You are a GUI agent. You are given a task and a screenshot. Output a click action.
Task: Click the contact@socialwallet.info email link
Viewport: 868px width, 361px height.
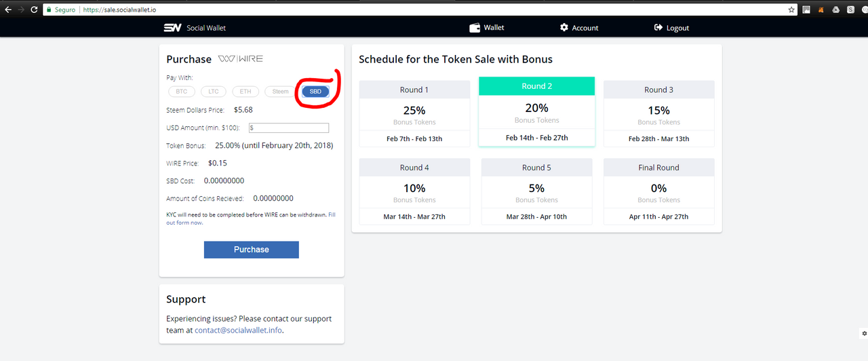(238, 330)
